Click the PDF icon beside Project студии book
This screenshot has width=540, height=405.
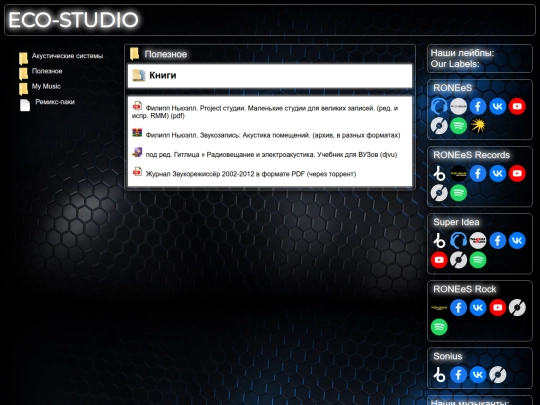tap(137, 106)
